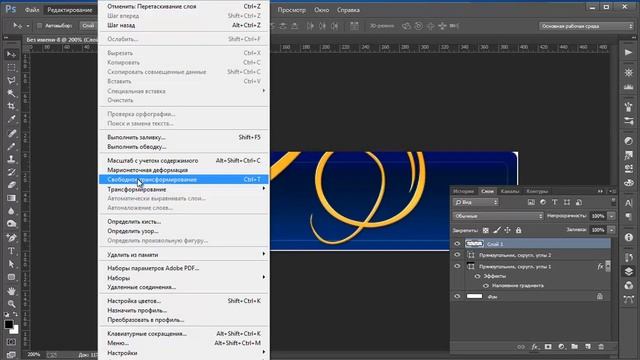This screenshot has height=360, width=640.
Task: Select the Crop tool
Action: (11, 106)
